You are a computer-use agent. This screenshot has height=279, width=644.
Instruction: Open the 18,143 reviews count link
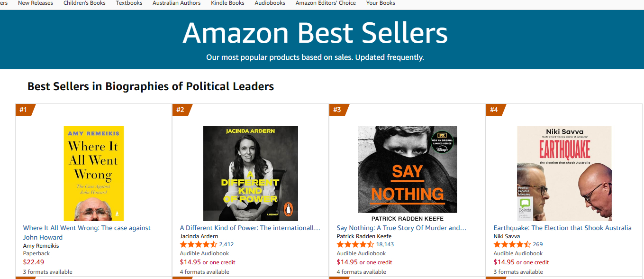coord(385,245)
